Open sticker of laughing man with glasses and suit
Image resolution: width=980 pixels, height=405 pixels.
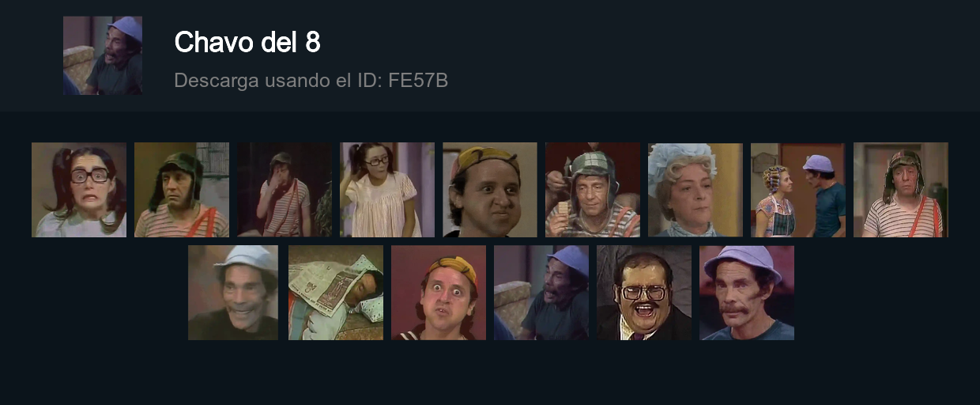pos(644,293)
